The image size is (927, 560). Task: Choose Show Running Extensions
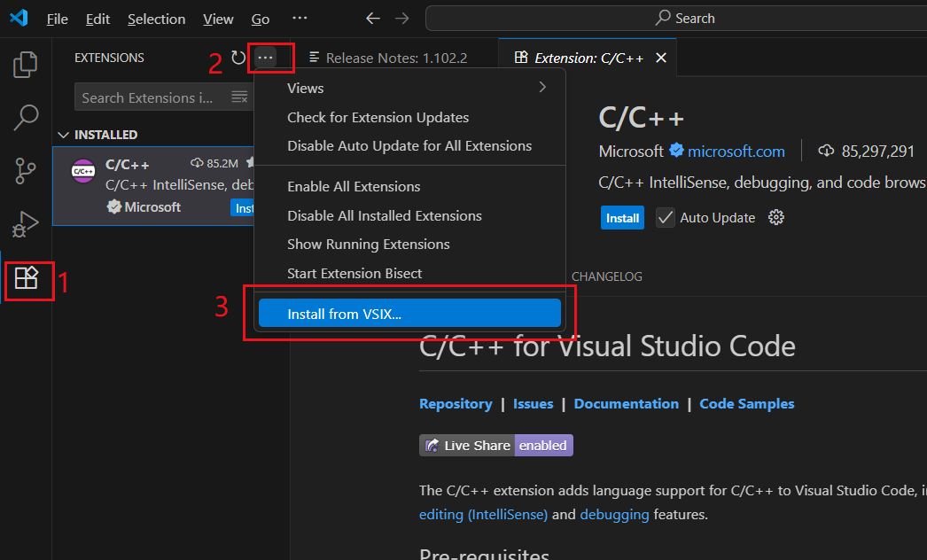[409, 245]
